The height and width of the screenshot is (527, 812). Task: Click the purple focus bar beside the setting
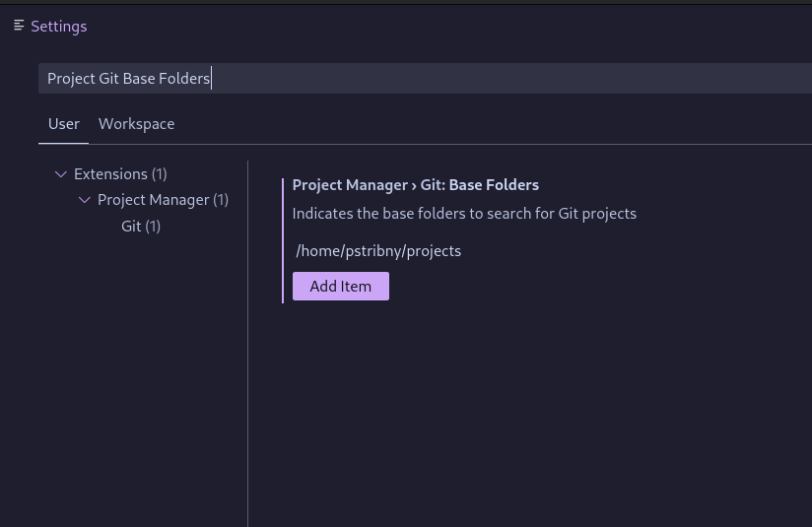pos(283,240)
